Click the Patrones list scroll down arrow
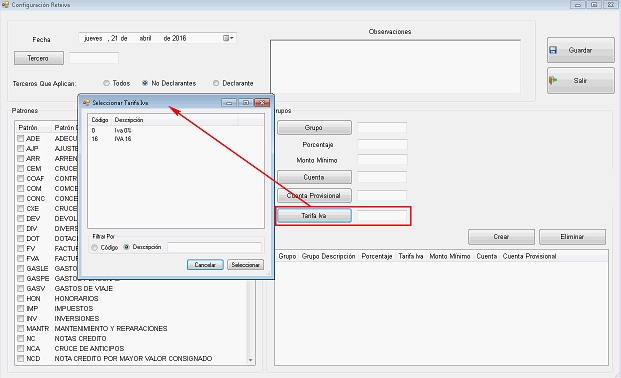Image resolution: width=621 pixels, height=378 pixels. (x=250, y=360)
